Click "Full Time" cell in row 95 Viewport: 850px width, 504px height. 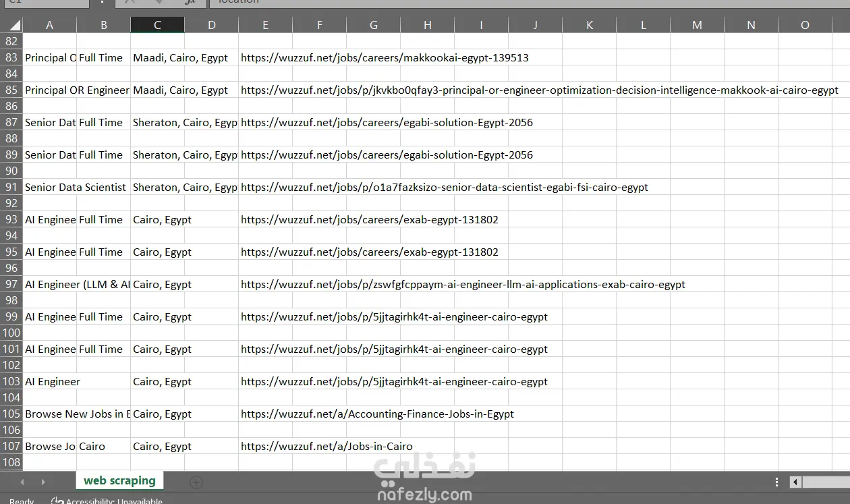coord(103,252)
